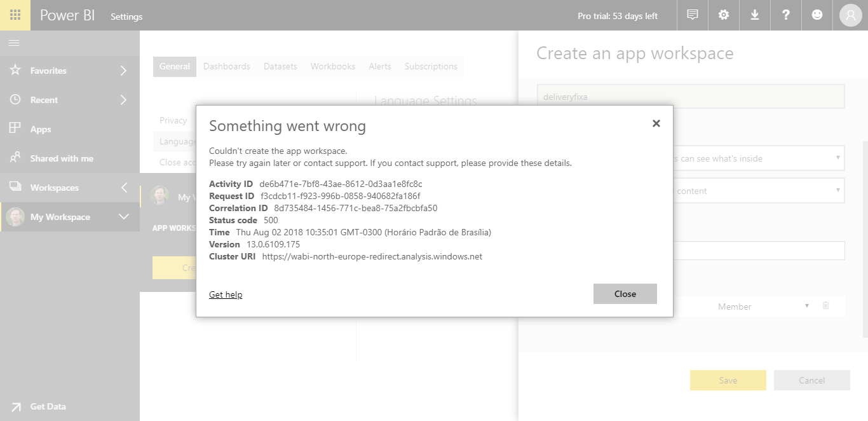Open the Member role dropdown
868x421 pixels.
point(763,307)
